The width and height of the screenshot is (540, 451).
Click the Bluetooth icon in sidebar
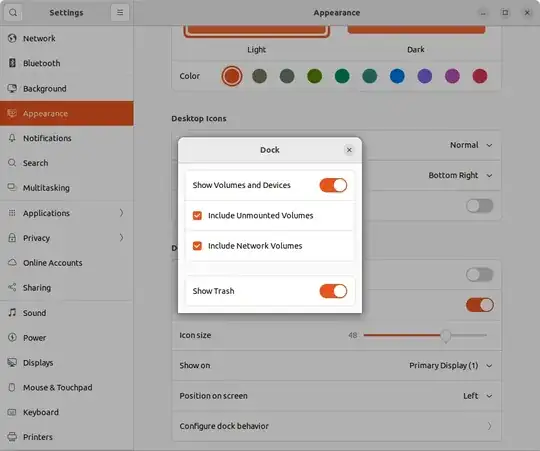pyautogui.click(x=12, y=63)
